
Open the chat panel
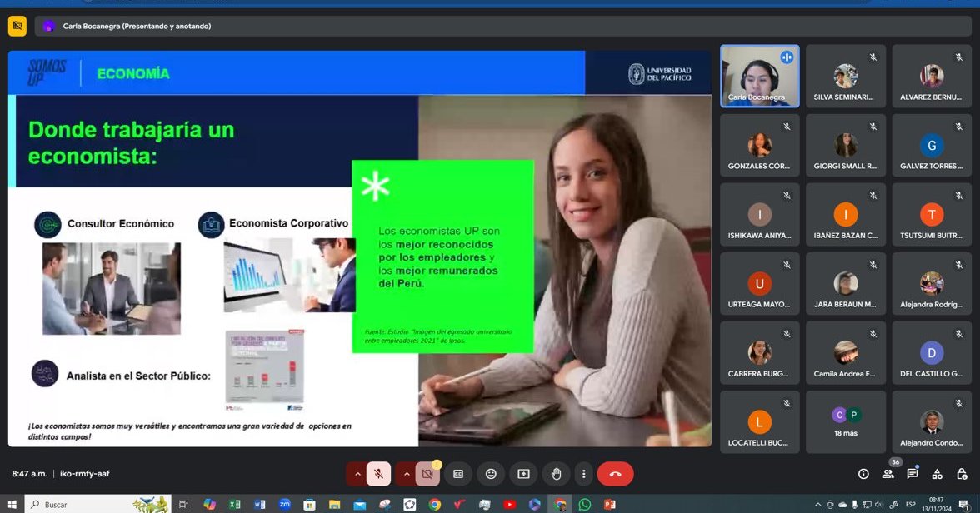tap(912, 474)
